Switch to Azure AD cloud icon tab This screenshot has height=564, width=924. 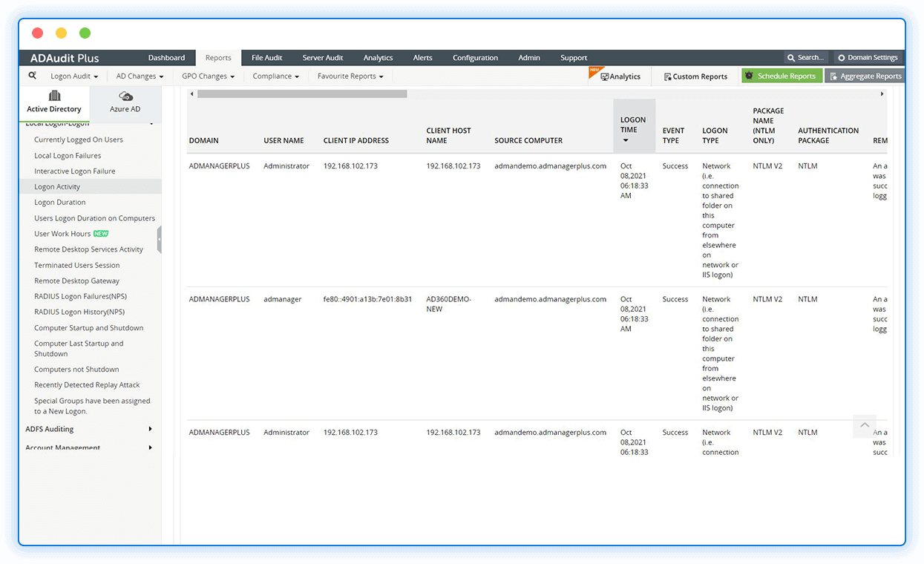coord(125,103)
